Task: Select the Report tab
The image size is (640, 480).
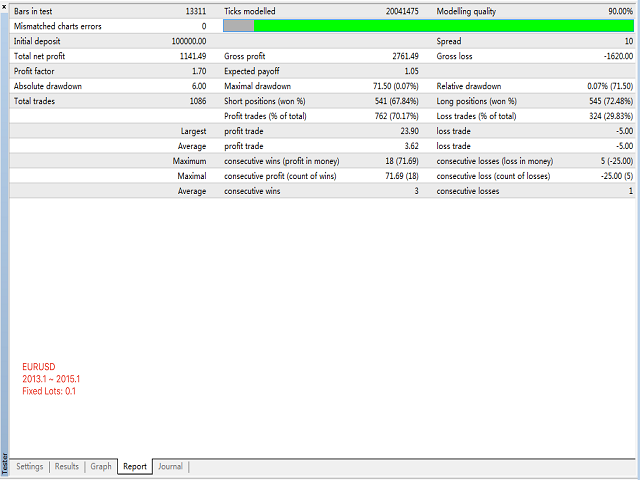Action: pos(135,466)
